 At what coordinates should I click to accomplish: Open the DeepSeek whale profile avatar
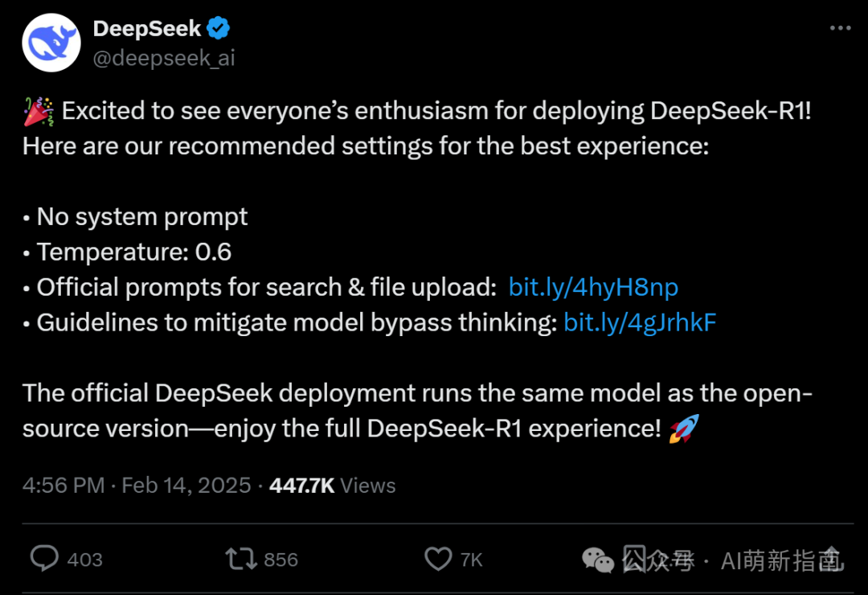[x=50, y=43]
